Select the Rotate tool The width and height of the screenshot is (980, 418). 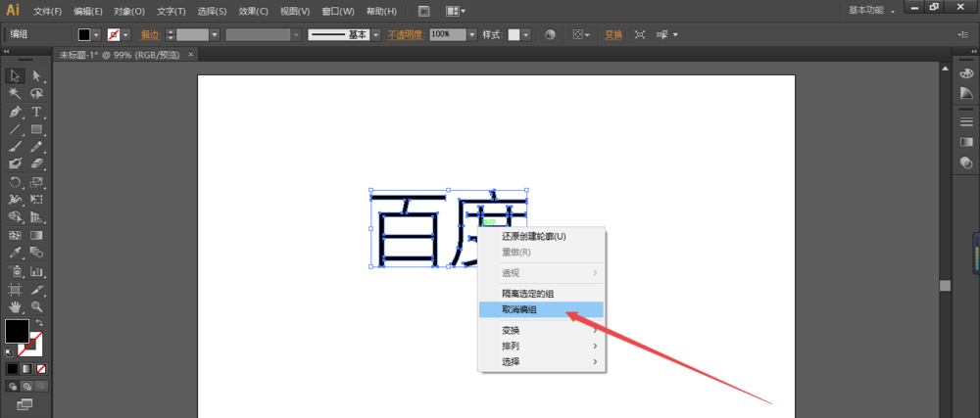click(x=15, y=182)
